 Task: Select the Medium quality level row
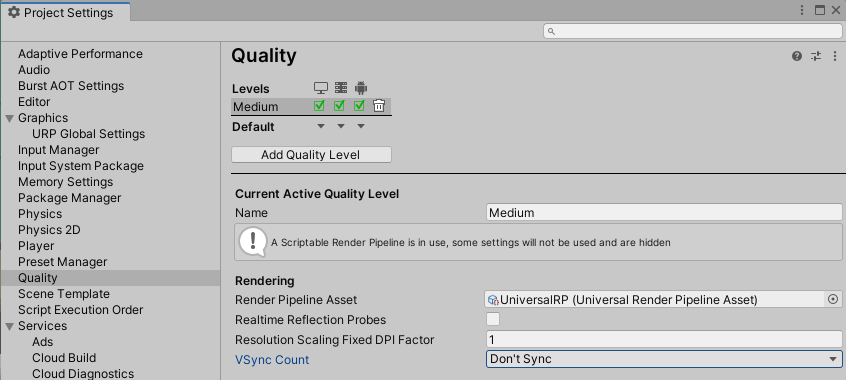(x=311, y=106)
